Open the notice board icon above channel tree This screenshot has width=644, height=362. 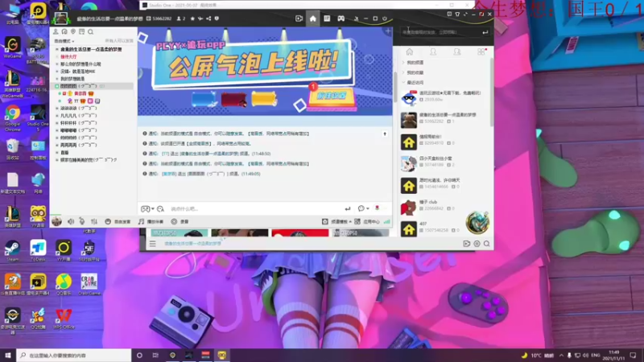pyautogui.click(x=82, y=31)
